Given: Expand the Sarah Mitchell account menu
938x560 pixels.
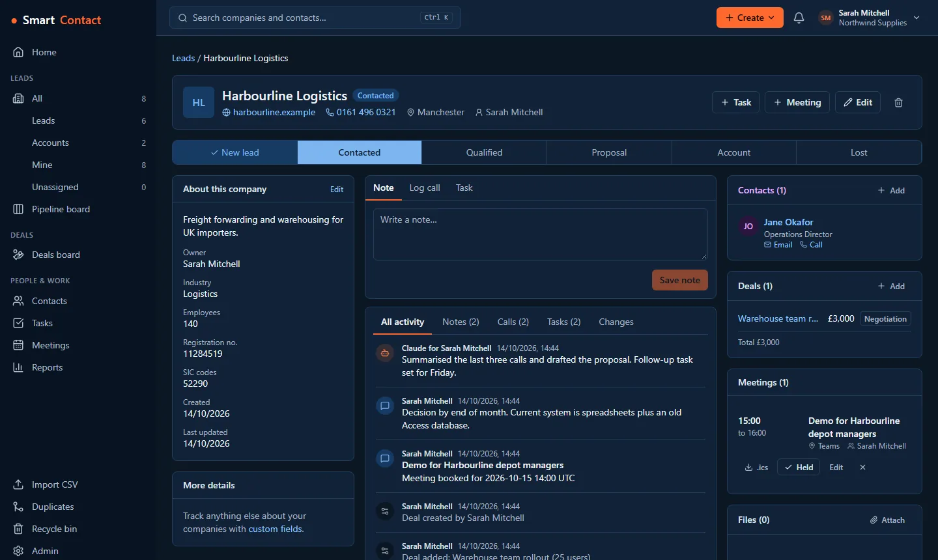Looking at the screenshot, I should tap(870, 18).
